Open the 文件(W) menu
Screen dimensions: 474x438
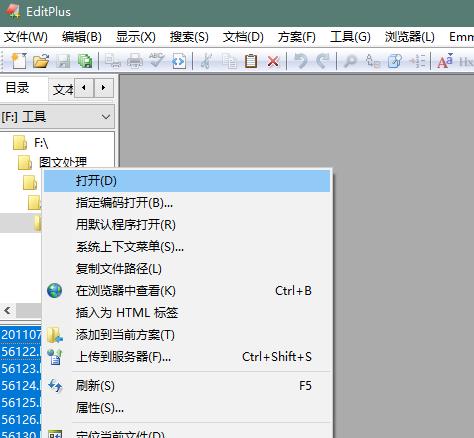point(26,37)
